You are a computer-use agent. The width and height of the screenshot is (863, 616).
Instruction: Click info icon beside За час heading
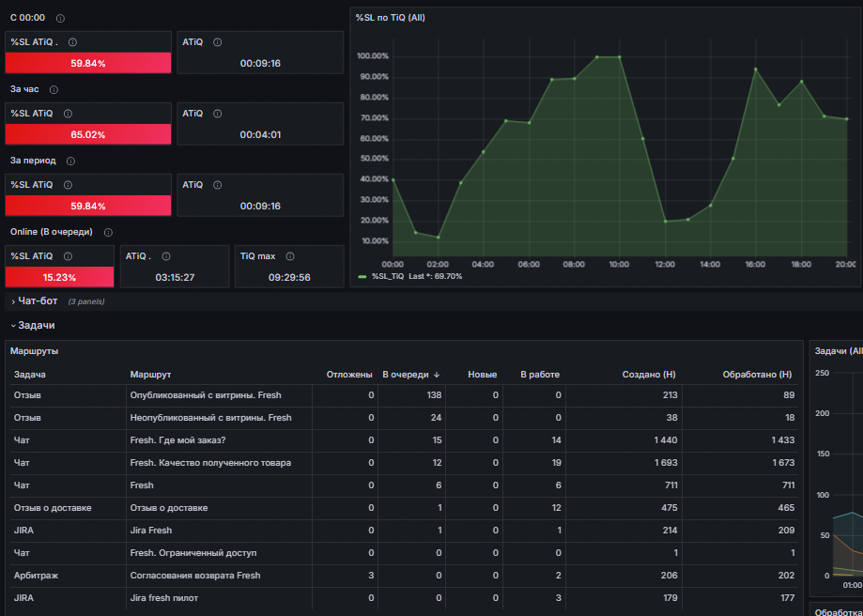coord(54,90)
